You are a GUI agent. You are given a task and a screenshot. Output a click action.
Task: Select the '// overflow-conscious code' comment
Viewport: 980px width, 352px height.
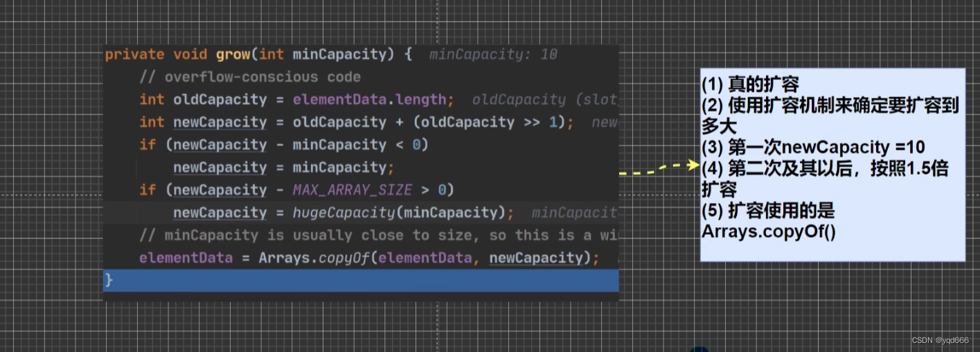pyautogui.click(x=250, y=77)
